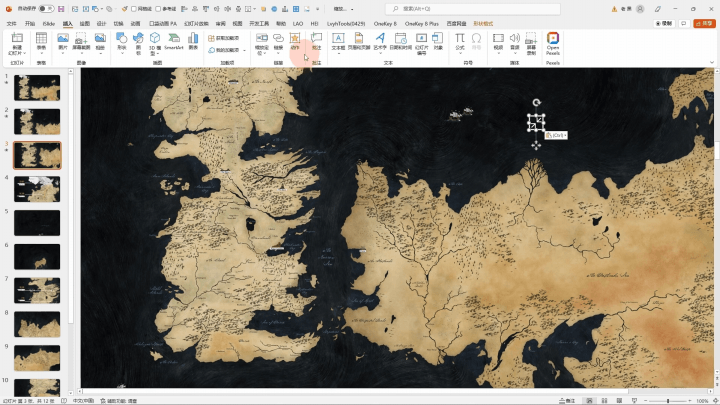This screenshot has height=405, width=720.
Task: Click the Equation (公式) pi icon
Action: coord(460,40)
